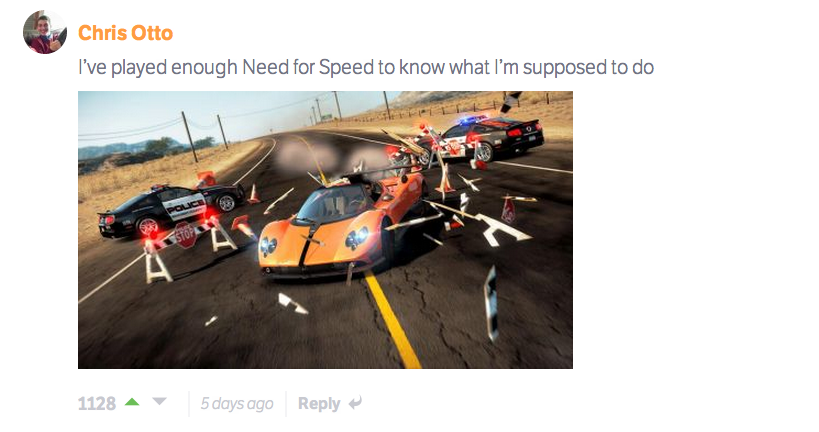Open Chris Otto's profile avatar picture

(45, 32)
